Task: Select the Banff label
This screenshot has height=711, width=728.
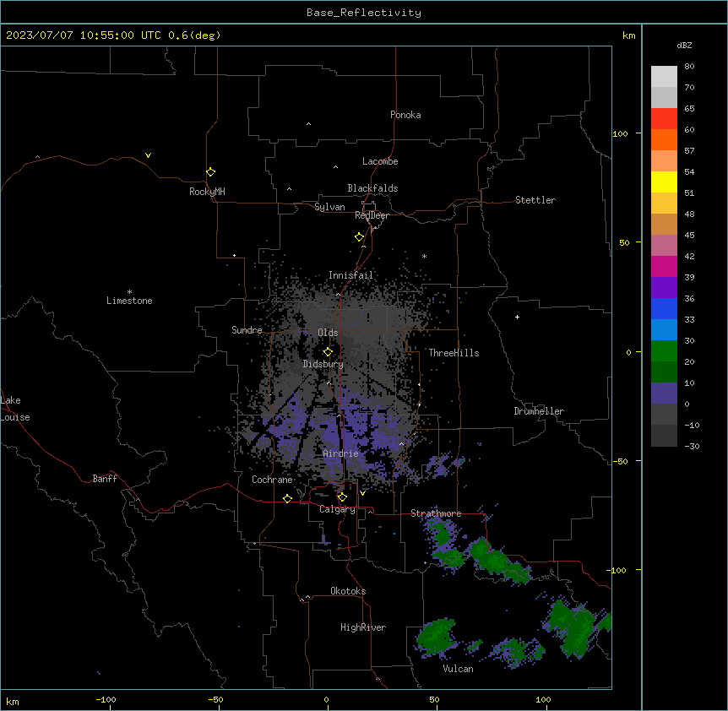Action: point(105,479)
